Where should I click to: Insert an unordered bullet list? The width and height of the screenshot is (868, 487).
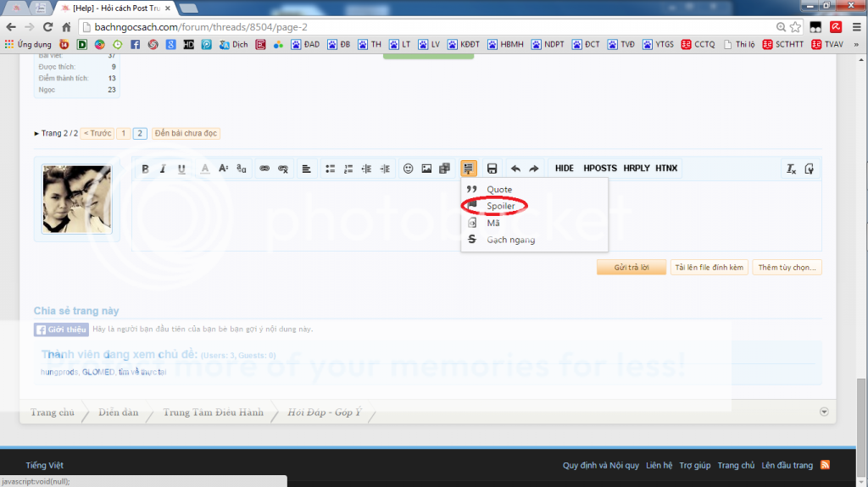[331, 169]
